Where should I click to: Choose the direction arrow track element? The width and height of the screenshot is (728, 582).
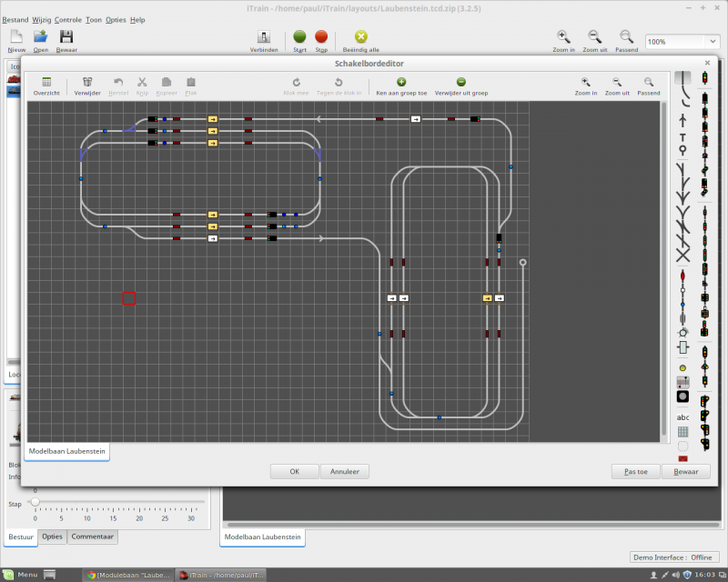pos(682,121)
